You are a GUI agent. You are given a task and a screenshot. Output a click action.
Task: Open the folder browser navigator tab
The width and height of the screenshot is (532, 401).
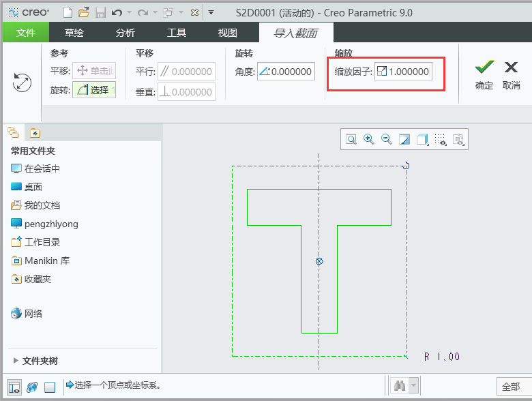[13, 132]
